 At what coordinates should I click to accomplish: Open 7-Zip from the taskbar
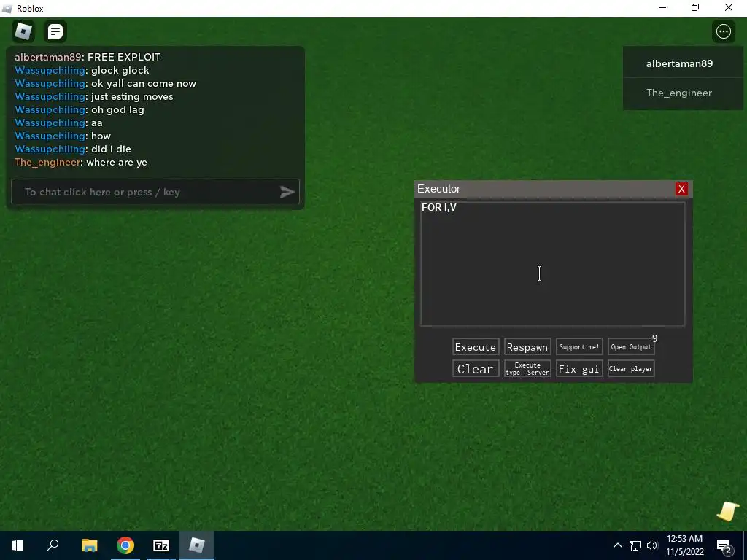[x=161, y=545]
